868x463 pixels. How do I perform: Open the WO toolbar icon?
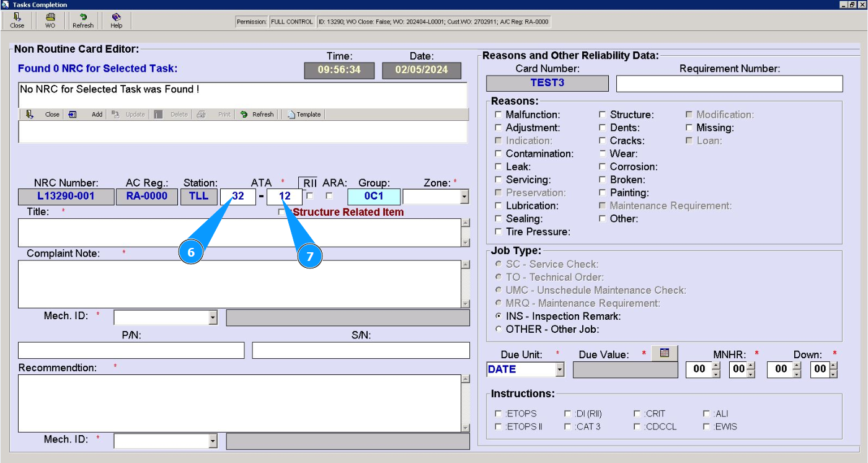point(50,20)
